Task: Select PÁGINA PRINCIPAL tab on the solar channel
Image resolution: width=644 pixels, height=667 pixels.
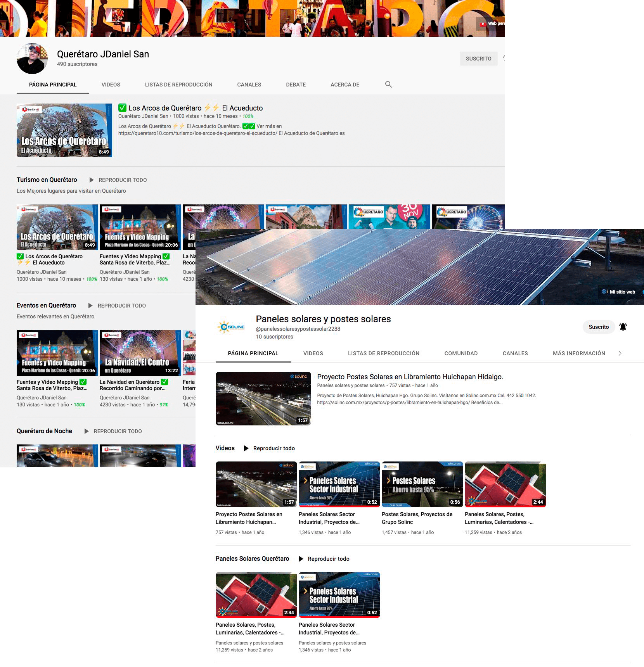Action: point(253,353)
